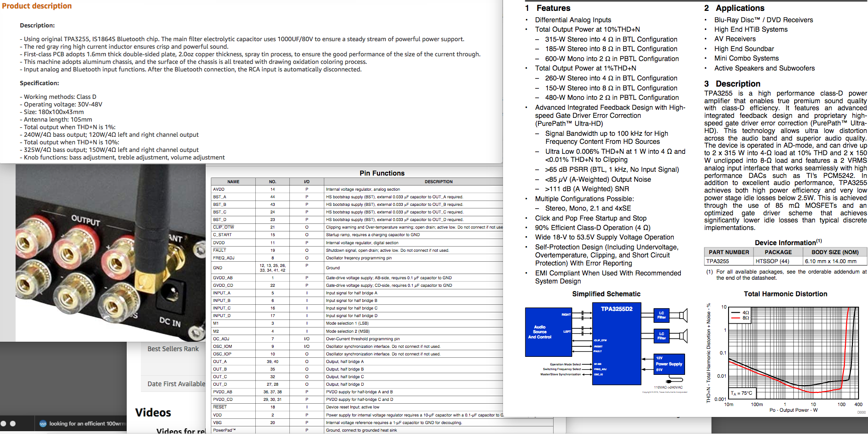Click the 'Operating voltage: 30V-48V' specification line
The width and height of the screenshot is (868, 434).
pyautogui.click(x=61, y=104)
